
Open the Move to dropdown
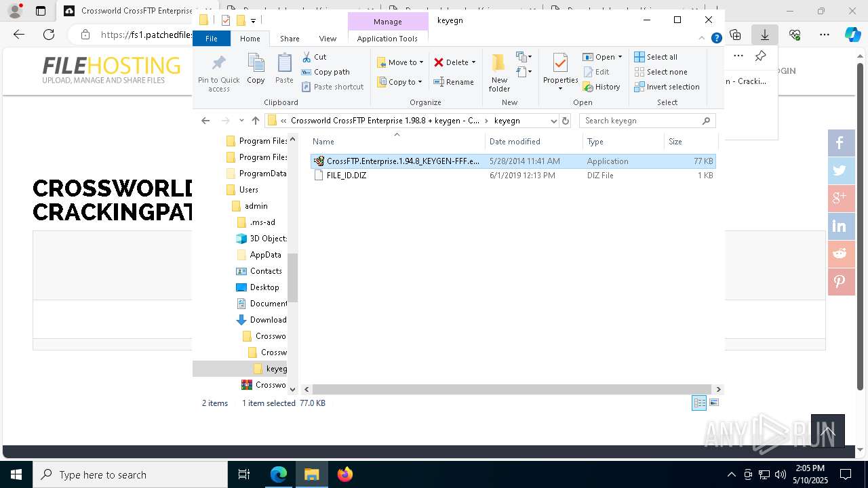tap(400, 62)
